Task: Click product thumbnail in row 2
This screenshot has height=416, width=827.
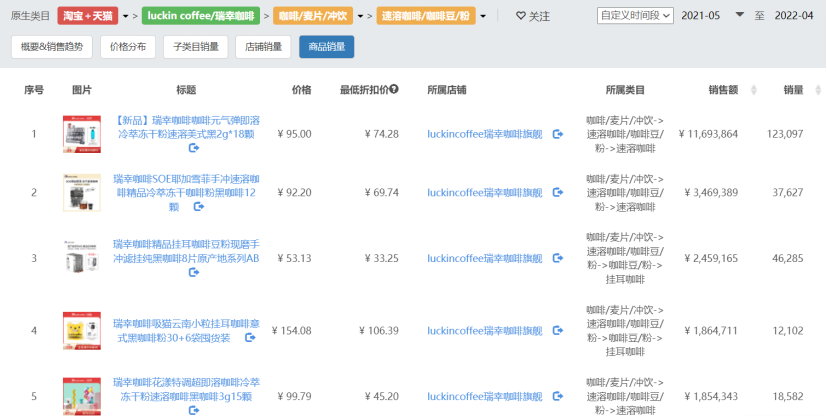Action: tap(82, 192)
